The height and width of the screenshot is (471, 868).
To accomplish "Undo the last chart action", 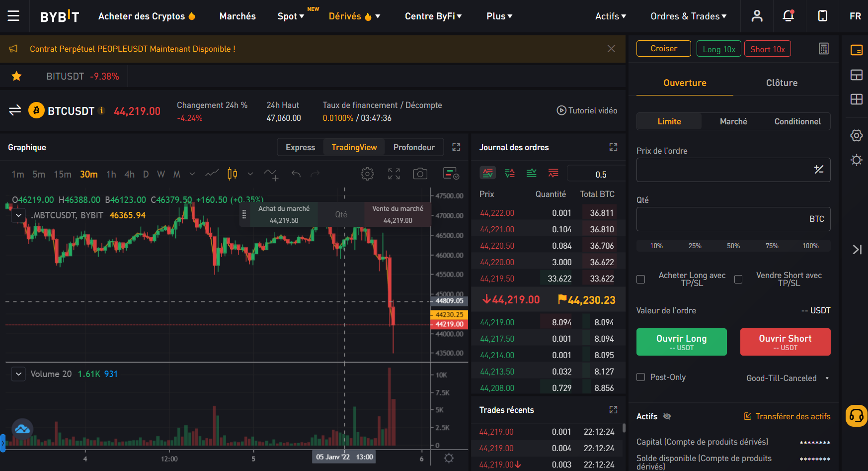I will [296, 174].
